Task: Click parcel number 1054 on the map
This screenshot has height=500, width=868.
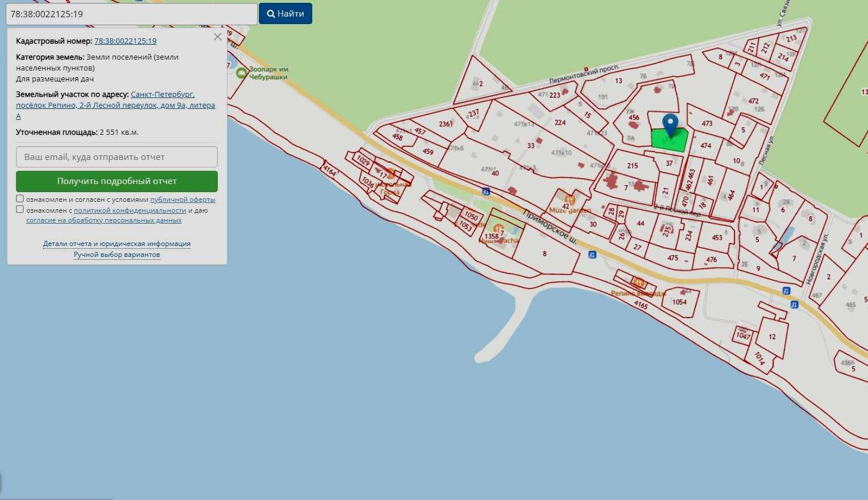Action: click(680, 302)
